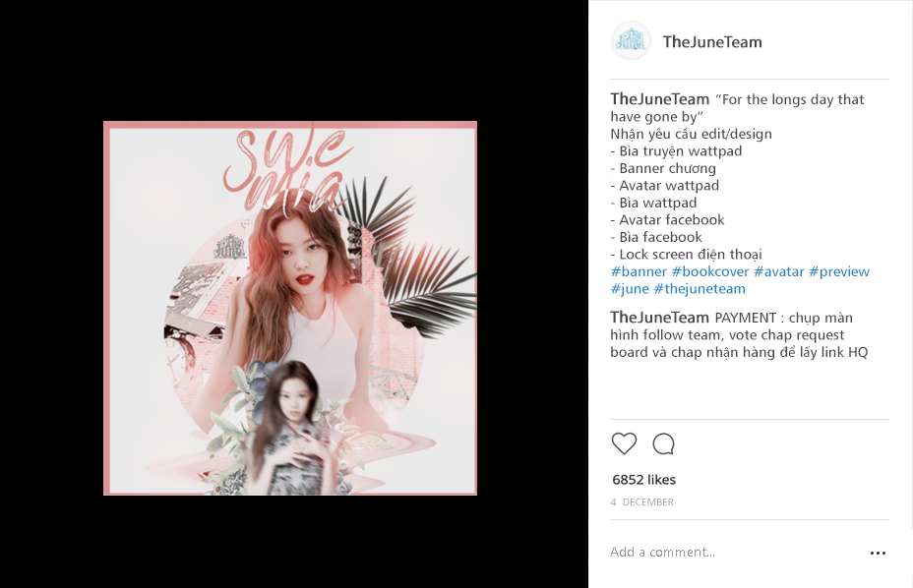Open the comment bubble icon
913x588 pixels.
click(663, 444)
